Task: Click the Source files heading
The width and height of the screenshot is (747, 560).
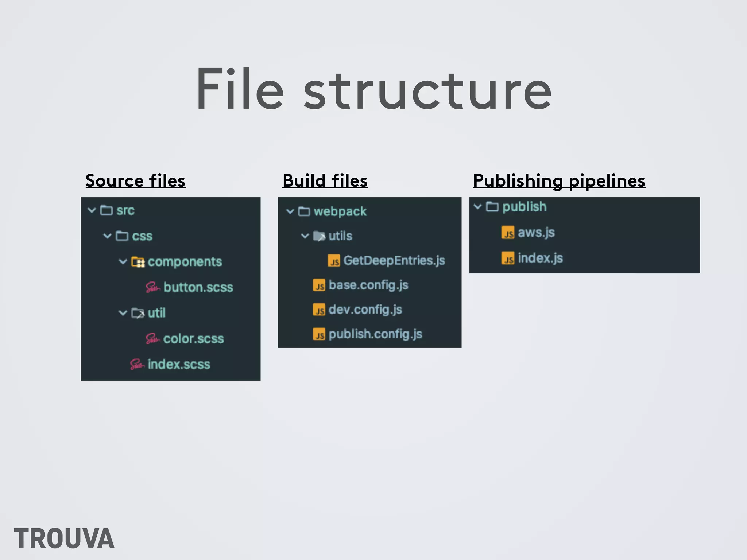Action: click(136, 181)
